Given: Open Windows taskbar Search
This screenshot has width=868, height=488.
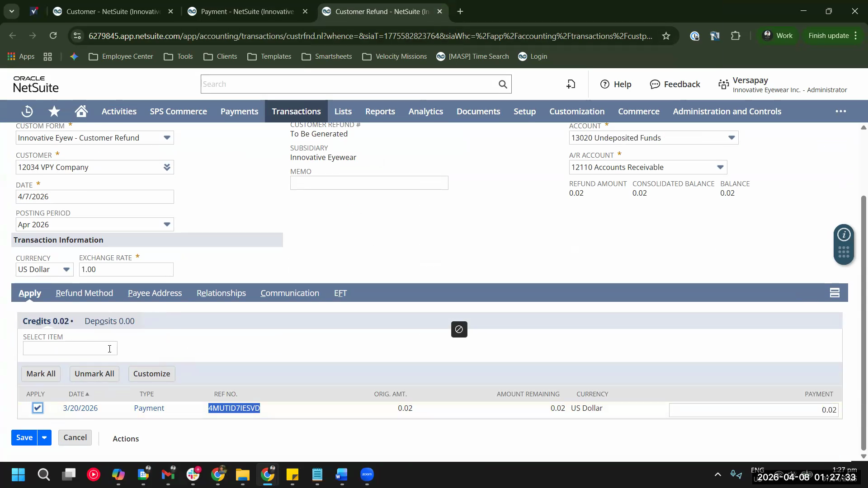Looking at the screenshot, I should (x=43, y=474).
